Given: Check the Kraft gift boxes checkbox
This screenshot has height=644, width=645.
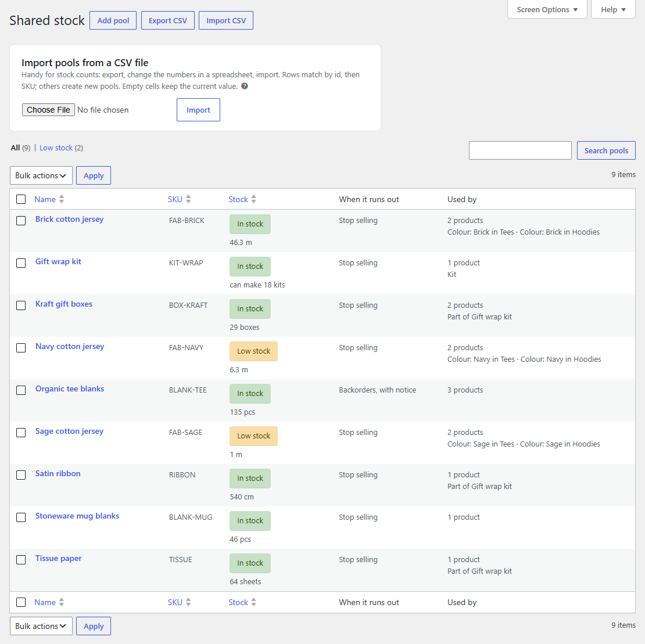Looking at the screenshot, I should coord(21,305).
